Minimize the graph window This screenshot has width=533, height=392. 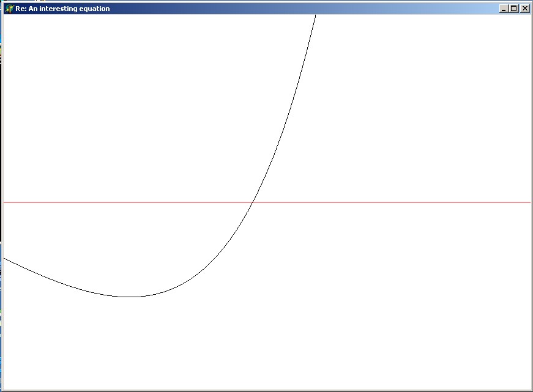coord(504,9)
